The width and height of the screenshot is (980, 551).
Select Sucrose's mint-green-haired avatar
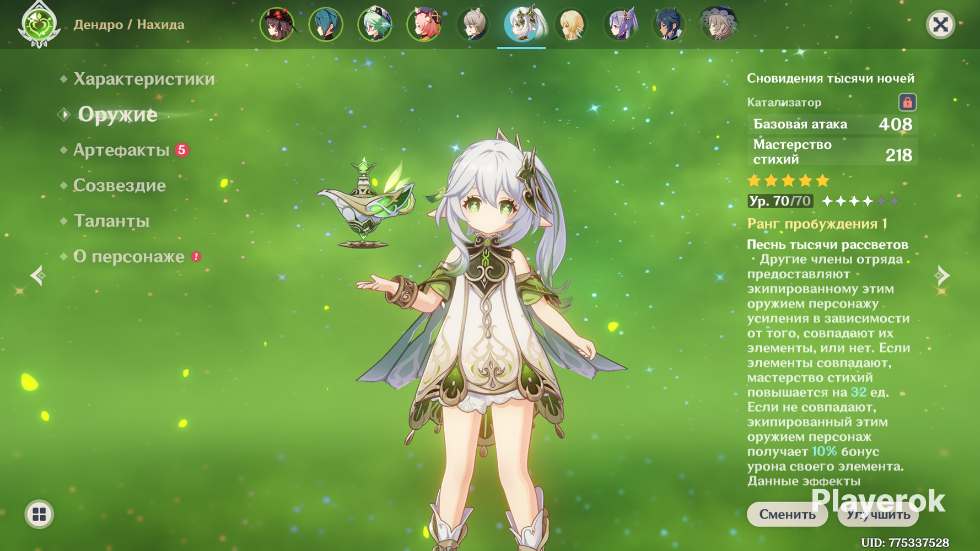click(375, 24)
